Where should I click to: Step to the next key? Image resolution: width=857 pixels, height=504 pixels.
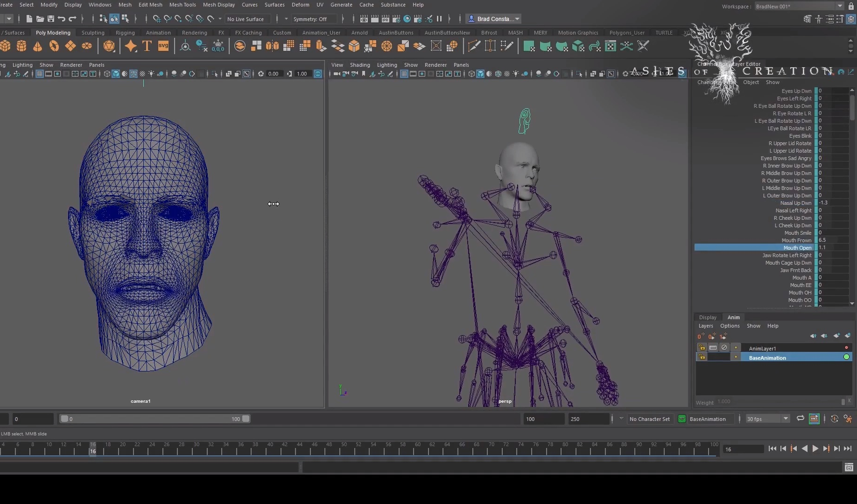(826, 448)
